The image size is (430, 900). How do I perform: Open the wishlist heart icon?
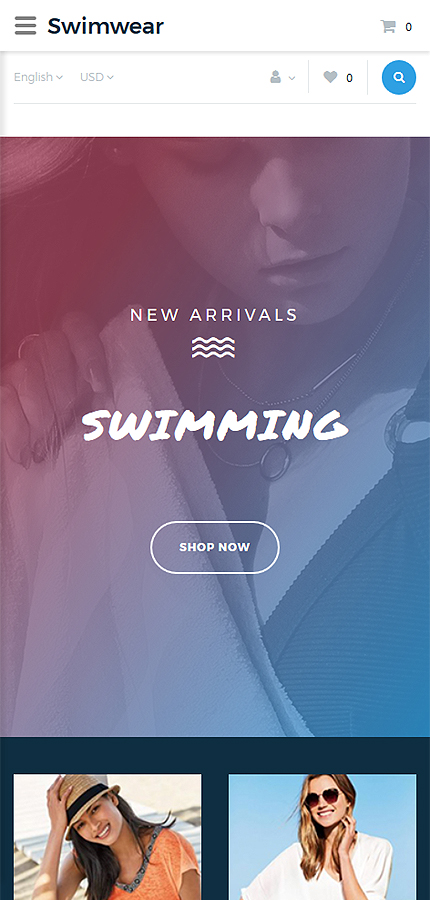(x=330, y=77)
